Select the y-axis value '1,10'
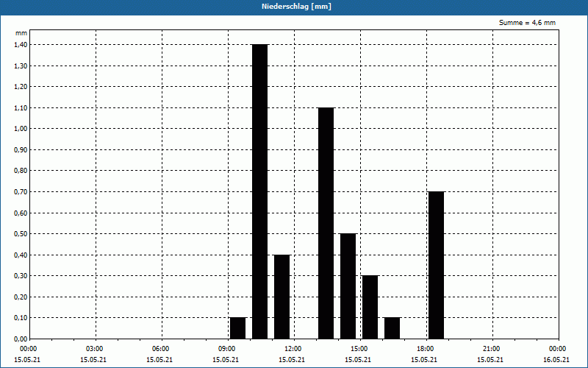The height and width of the screenshot is (368, 588). pyautogui.click(x=21, y=107)
